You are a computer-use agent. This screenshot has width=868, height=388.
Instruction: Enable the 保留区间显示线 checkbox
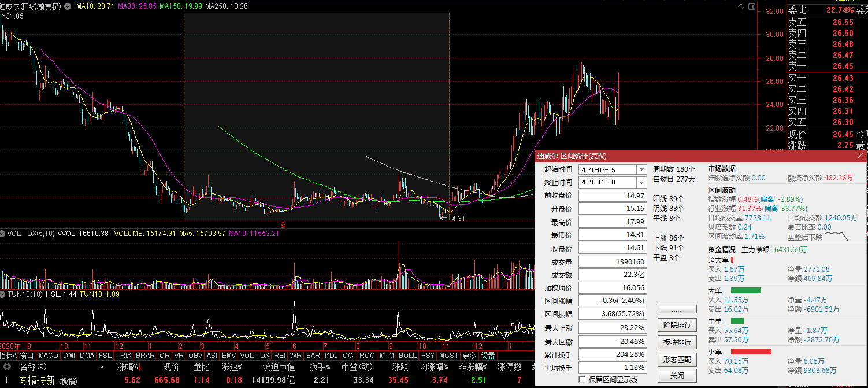point(583,380)
